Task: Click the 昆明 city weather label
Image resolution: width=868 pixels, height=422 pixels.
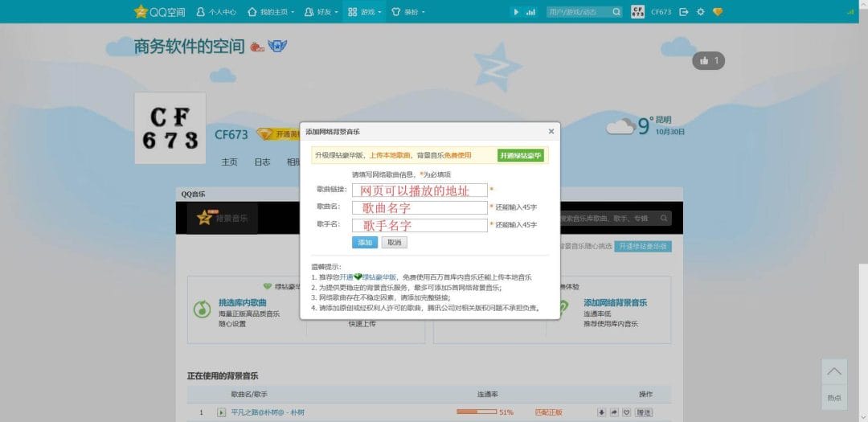Action: [x=664, y=120]
